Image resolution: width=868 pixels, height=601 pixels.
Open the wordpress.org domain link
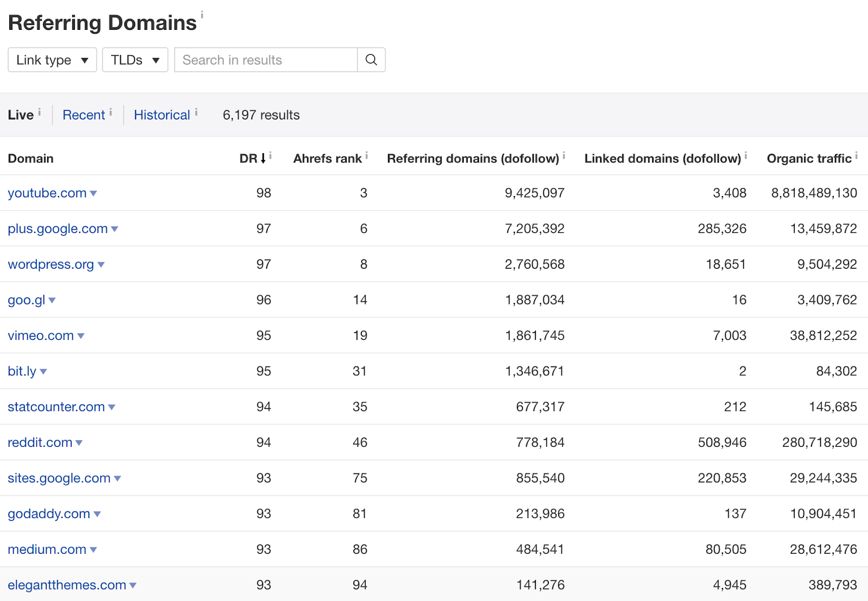tap(51, 264)
